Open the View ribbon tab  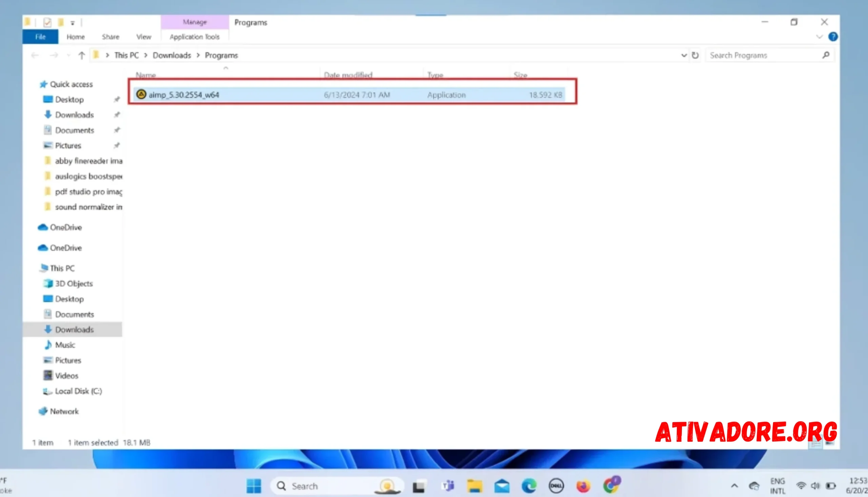click(x=143, y=37)
